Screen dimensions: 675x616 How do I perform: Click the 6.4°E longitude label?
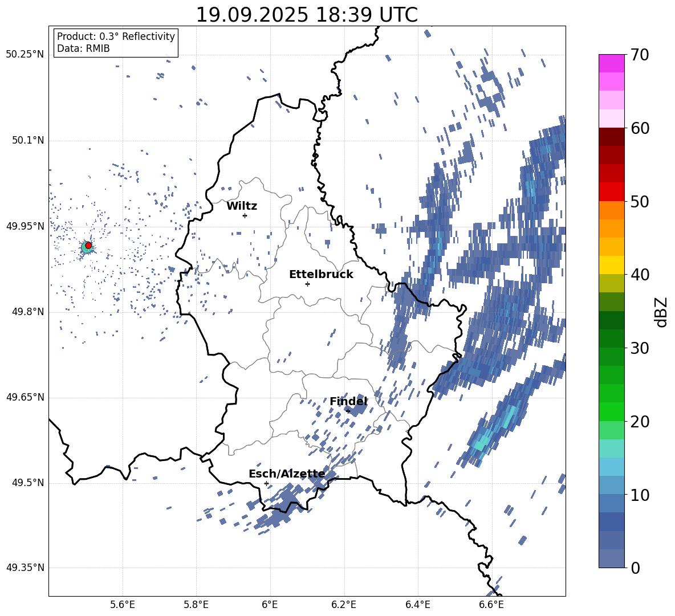coord(417,605)
